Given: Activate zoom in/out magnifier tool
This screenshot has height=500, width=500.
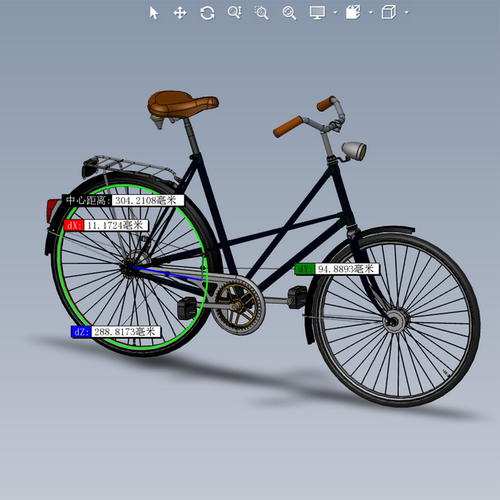Looking at the screenshot, I should [235, 13].
